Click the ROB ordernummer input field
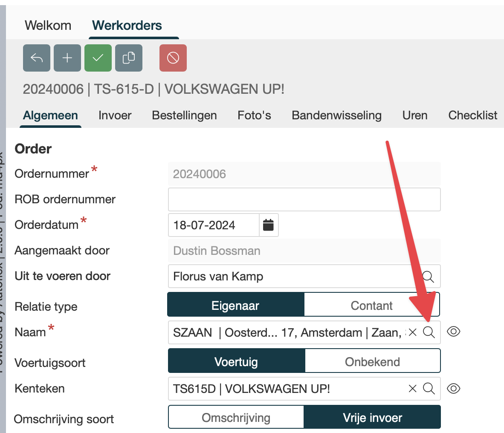The height and width of the screenshot is (433, 504). [x=304, y=199]
